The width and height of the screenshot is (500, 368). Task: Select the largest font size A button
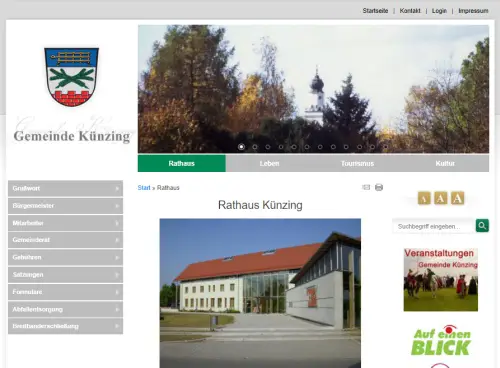(457, 198)
